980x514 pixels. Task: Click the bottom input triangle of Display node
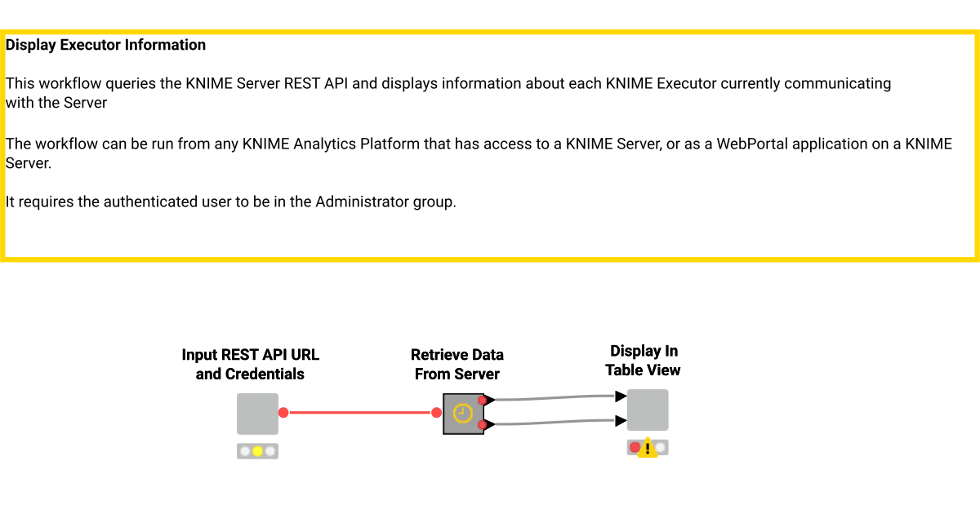[x=619, y=420]
